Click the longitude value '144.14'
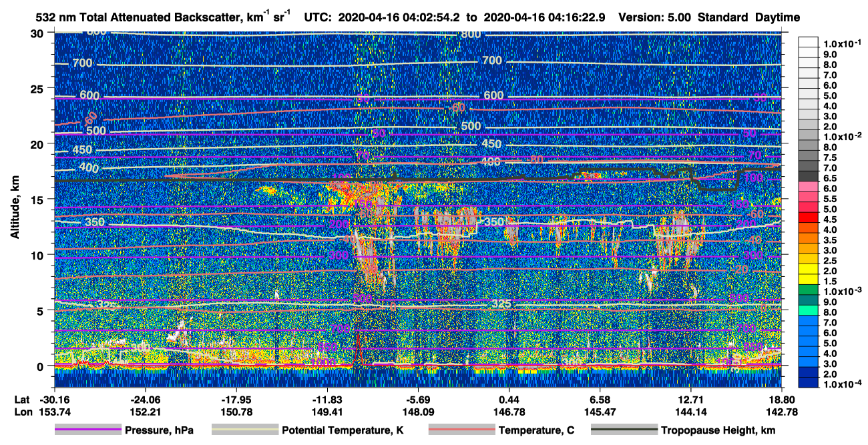This screenshot has width=868, height=445. click(690, 412)
